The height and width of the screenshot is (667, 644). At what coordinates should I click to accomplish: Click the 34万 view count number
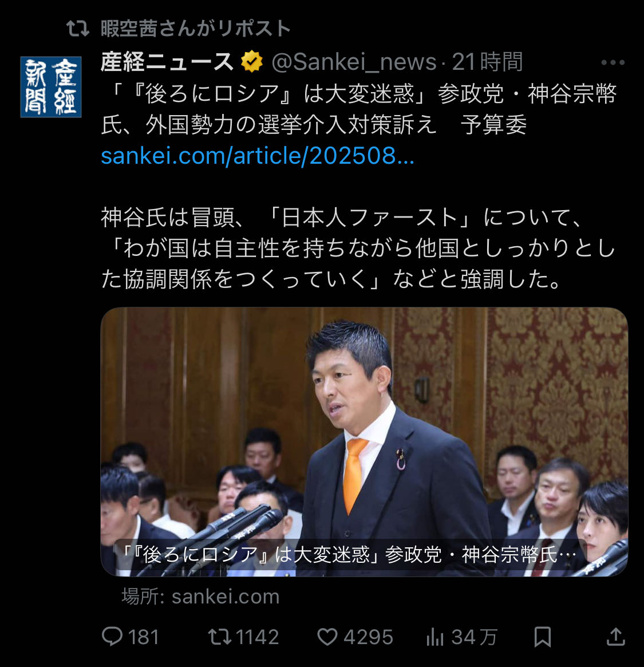click(474, 637)
